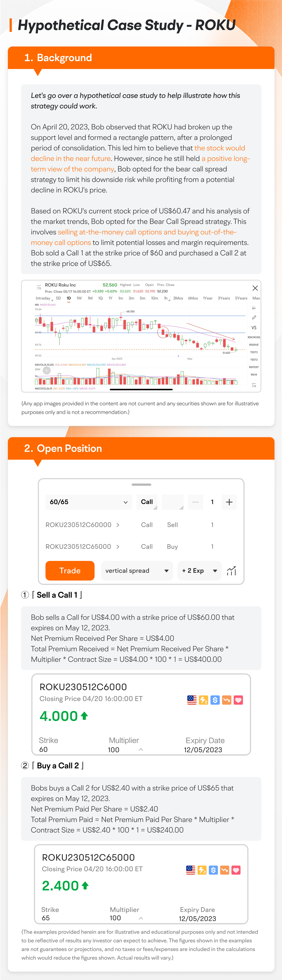The height and width of the screenshot is (980, 282).
Task: Click the orange Trade button
Action: 70,571
